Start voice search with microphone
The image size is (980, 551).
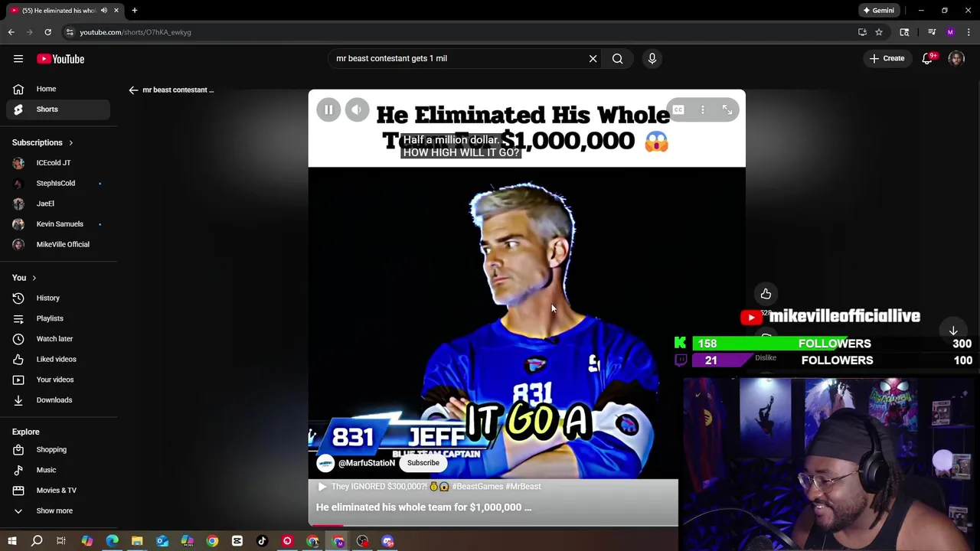[x=652, y=58]
